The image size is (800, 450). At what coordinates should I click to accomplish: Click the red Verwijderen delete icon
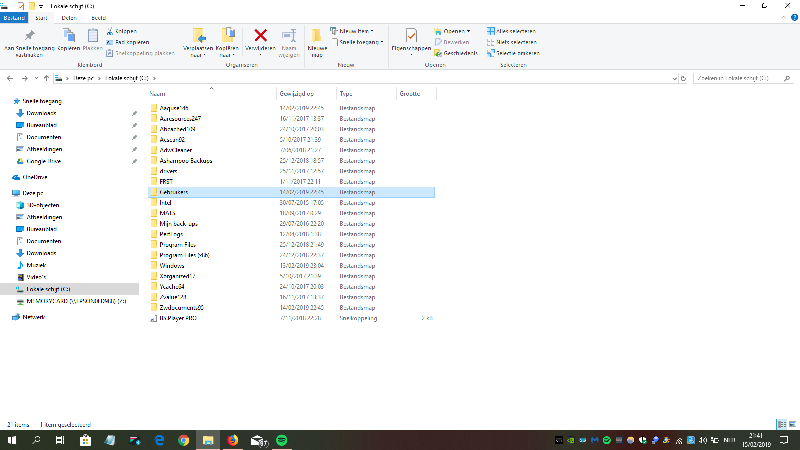261,38
